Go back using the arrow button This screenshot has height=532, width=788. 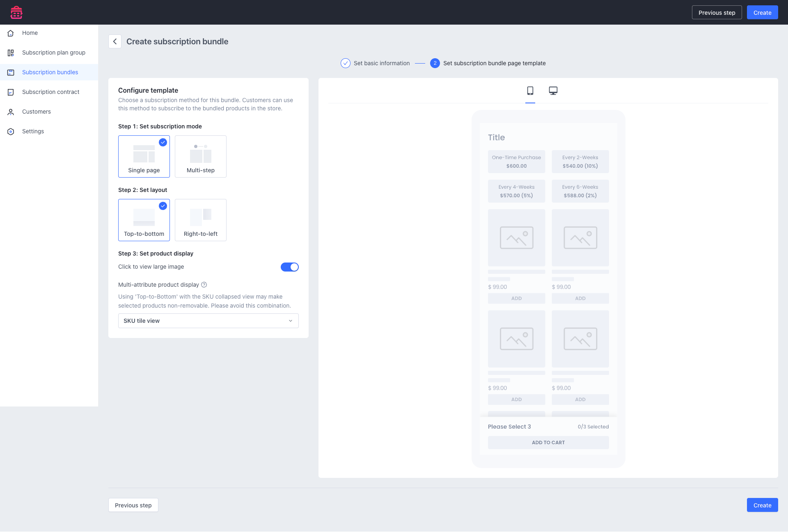point(115,41)
